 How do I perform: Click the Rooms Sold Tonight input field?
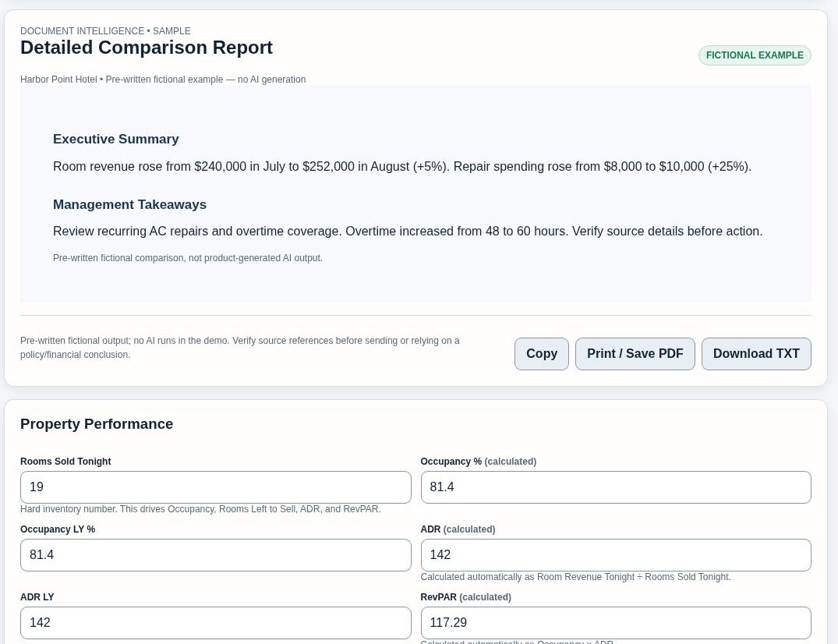[x=216, y=487]
